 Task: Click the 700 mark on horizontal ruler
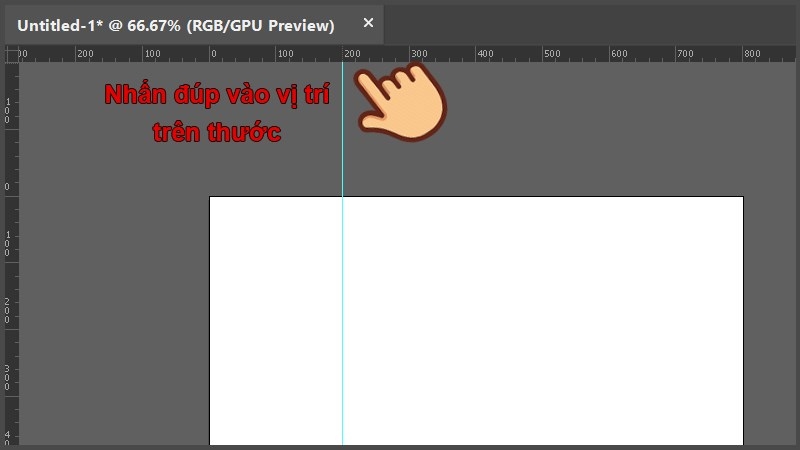[x=685, y=54]
